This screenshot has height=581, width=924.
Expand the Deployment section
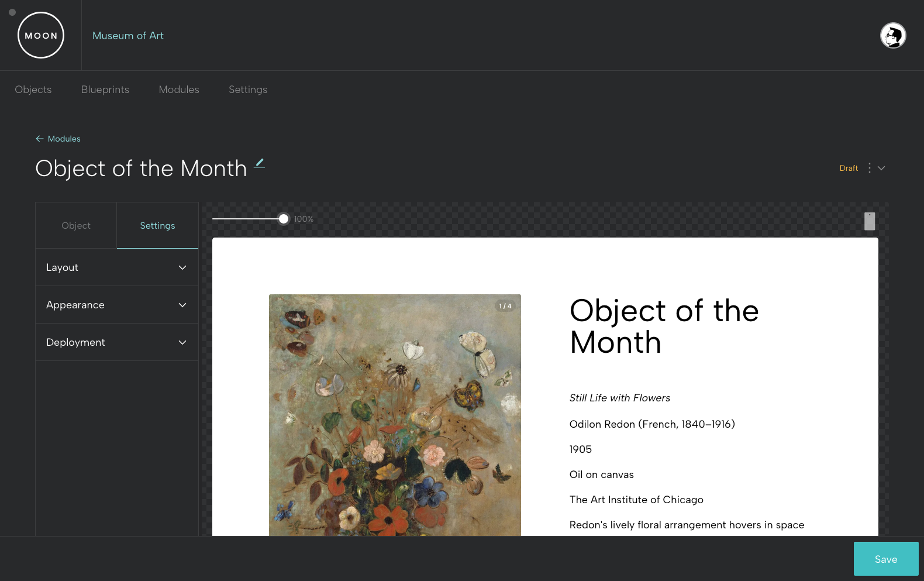pyautogui.click(x=117, y=342)
